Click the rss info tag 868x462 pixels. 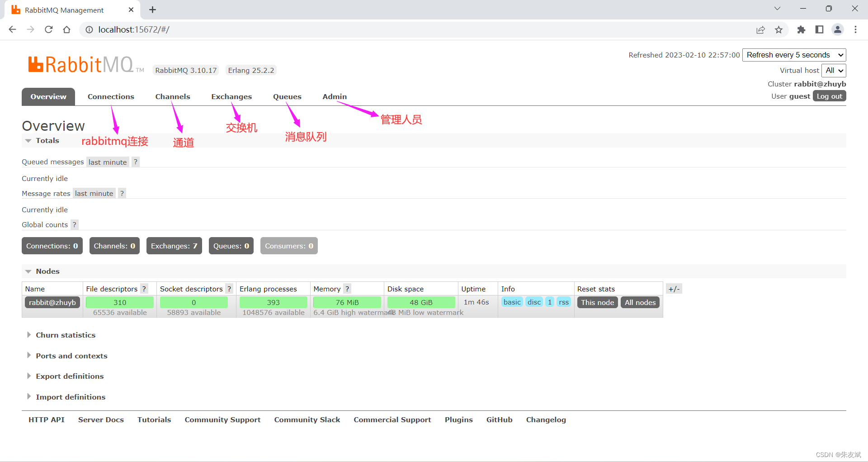pos(564,302)
